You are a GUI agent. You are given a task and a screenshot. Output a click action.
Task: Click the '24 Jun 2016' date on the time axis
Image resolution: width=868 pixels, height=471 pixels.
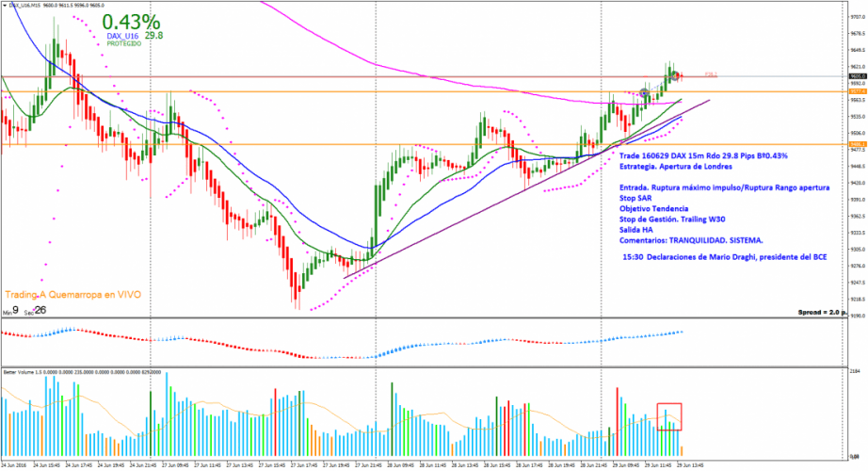pos(15,464)
